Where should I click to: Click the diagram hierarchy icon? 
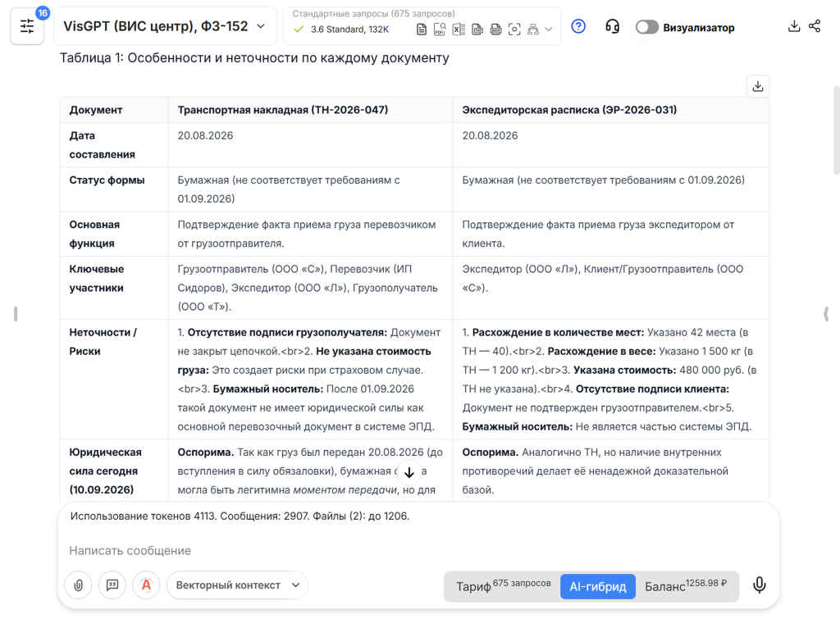(x=533, y=30)
